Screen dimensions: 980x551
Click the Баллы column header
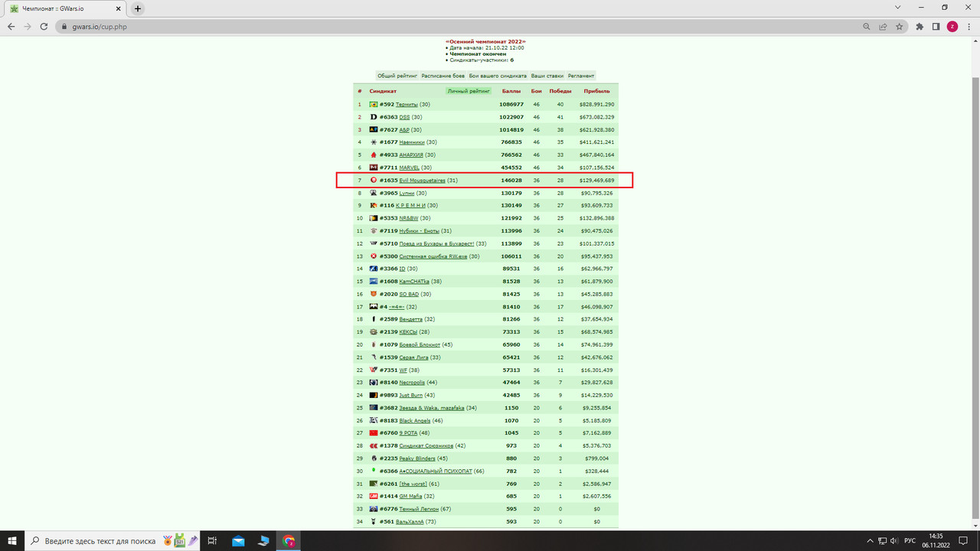[511, 91]
